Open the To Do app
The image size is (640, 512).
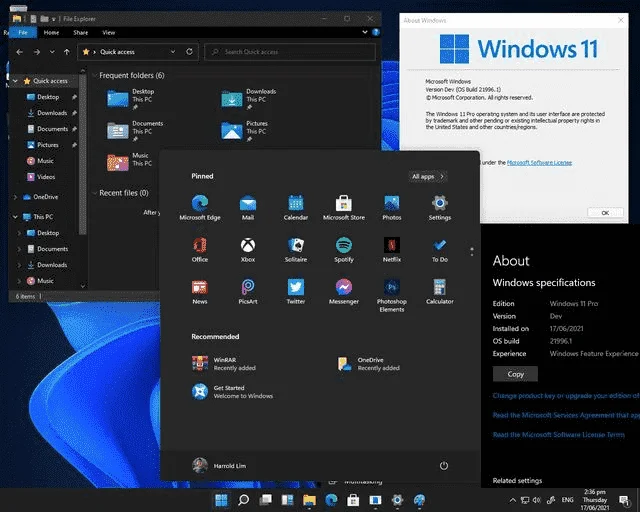pyautogui.click(x=440, y=250)
